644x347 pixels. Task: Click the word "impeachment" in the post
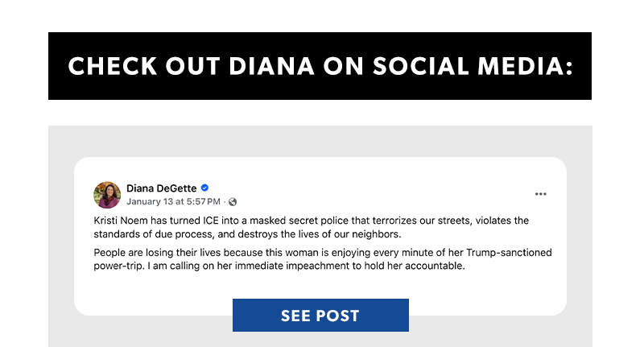[x=305, y=266]
